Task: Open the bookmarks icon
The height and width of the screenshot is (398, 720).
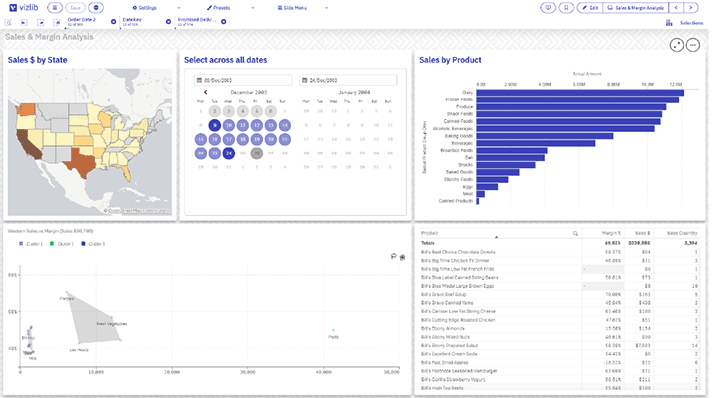Action: tap(566, 8)
